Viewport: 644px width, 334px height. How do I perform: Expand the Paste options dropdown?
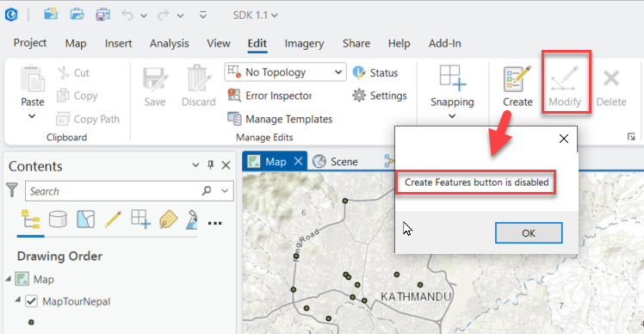[32, 116]
